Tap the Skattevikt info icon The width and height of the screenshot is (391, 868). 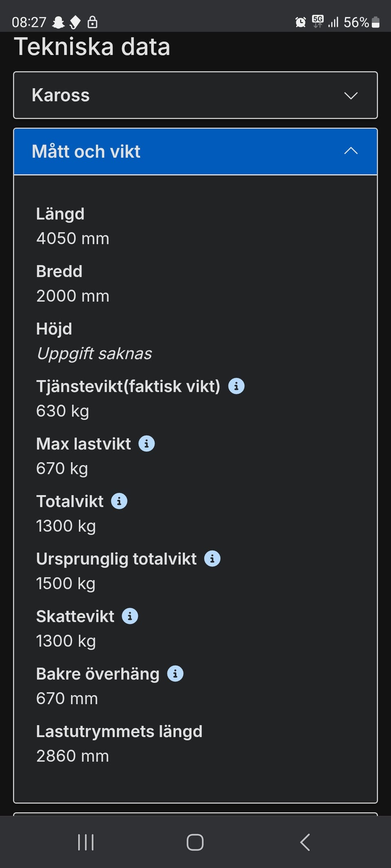[130, 616]
